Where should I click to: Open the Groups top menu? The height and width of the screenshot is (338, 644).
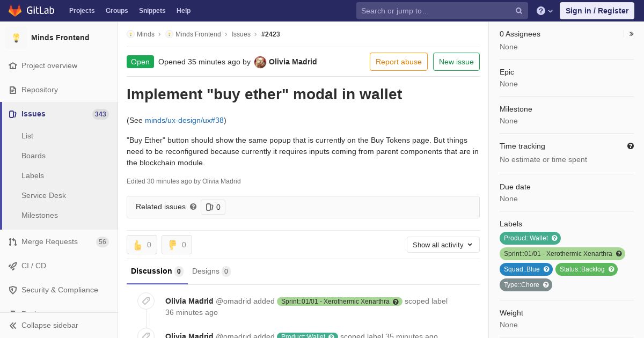116,11
